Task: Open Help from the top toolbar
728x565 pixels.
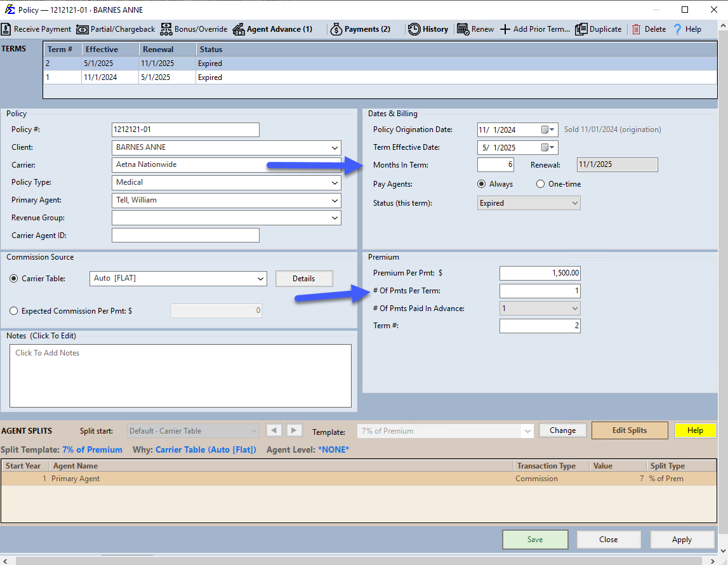Action: (687, 29)
